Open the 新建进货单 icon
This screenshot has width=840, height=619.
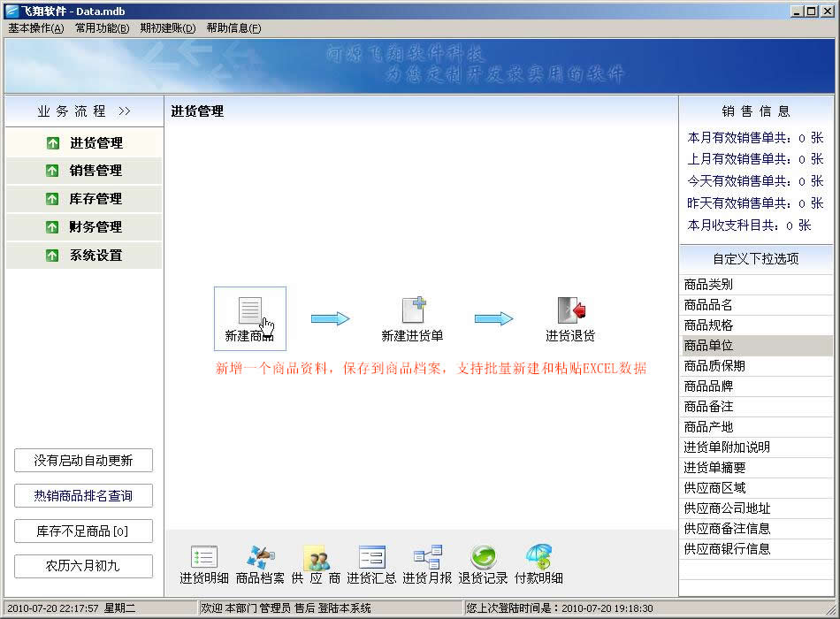point(413,310)
